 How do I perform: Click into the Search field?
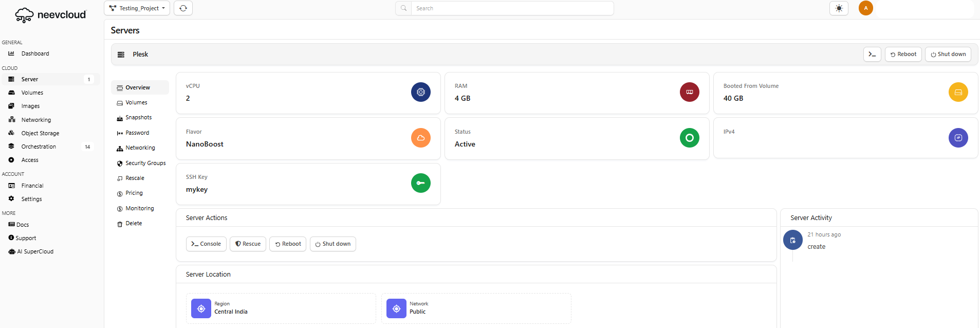[511, 8]
